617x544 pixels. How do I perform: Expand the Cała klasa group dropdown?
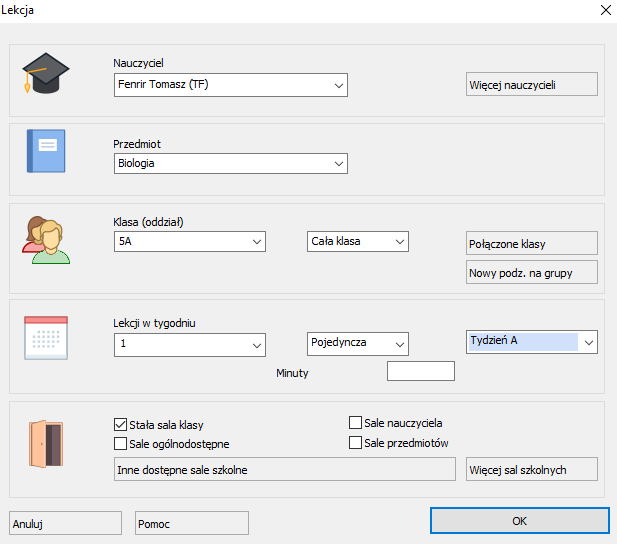(358, 241)
